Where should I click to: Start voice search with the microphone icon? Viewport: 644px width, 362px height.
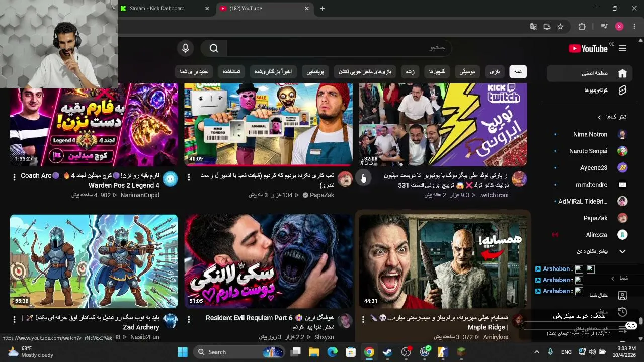point(186,48)
